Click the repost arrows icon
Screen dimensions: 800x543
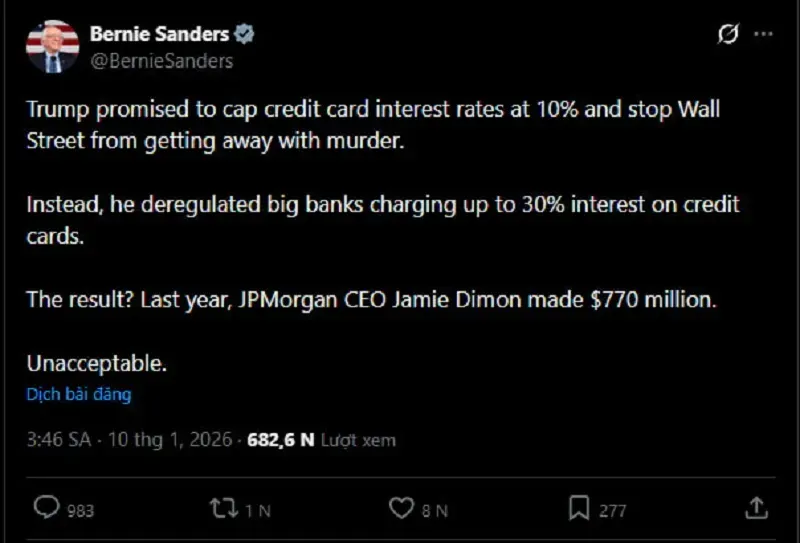[x=223, y=508]
